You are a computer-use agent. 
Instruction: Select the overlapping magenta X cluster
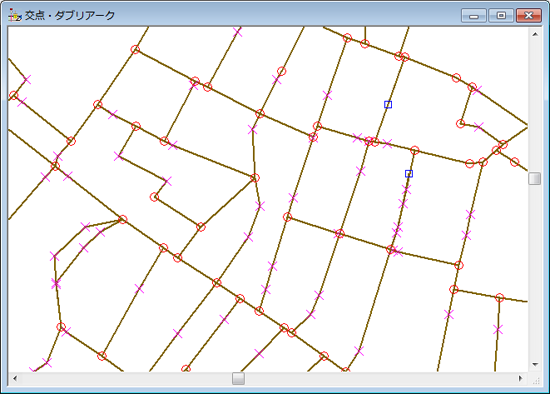point(56,283)
